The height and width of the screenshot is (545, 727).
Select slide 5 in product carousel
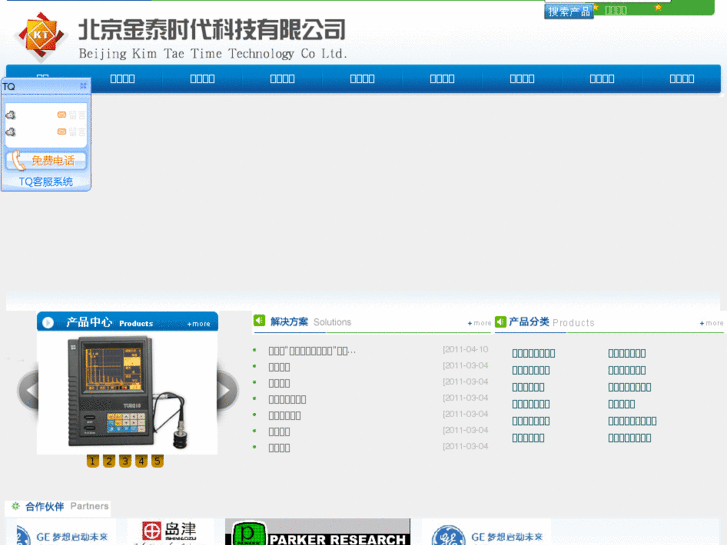coord(157,461)
